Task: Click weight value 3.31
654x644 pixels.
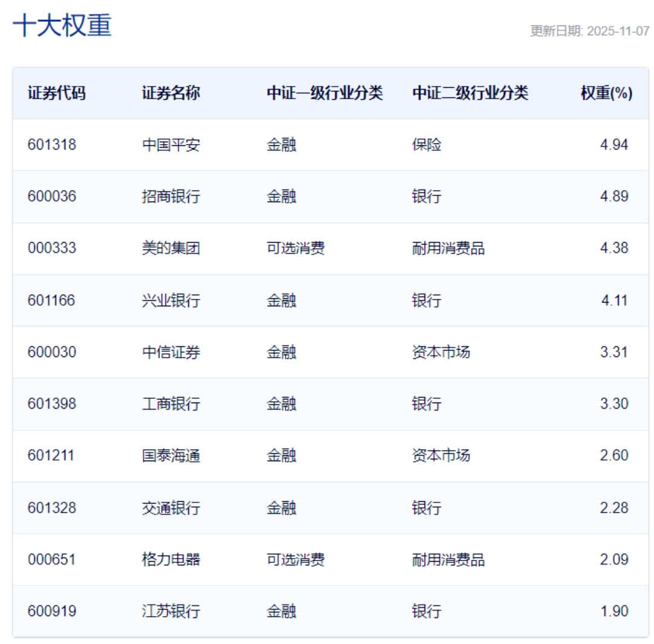Action: [614, 352]
